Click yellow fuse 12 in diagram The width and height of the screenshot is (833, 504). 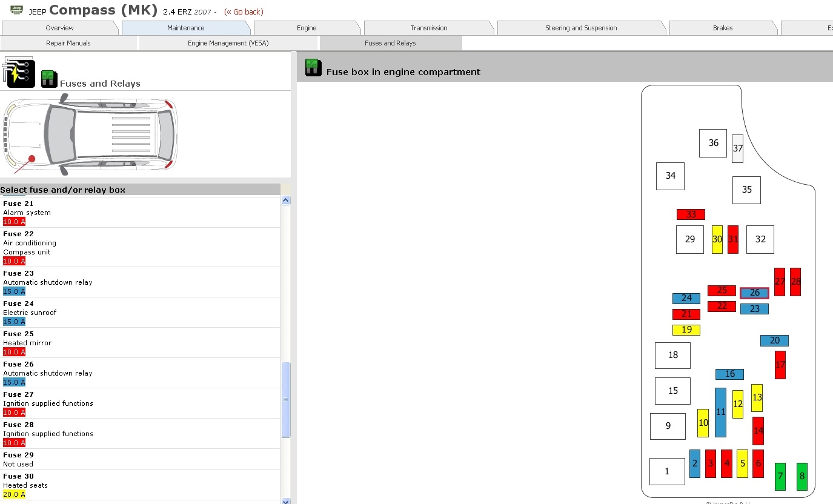737,404
